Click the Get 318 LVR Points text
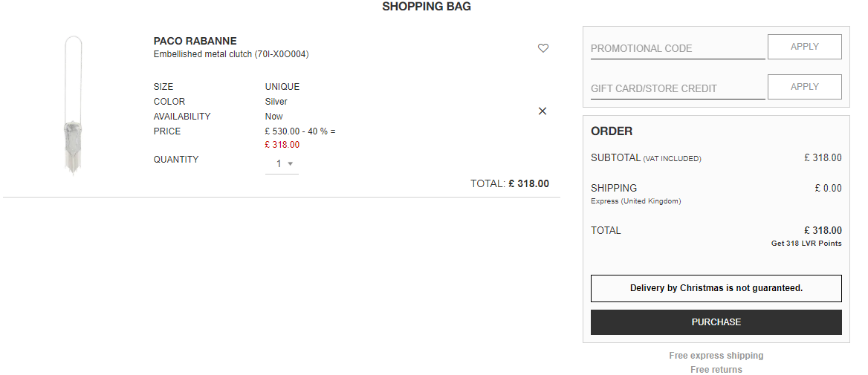The width and height of the screenshot is (868, 375). tap(806, 244)
